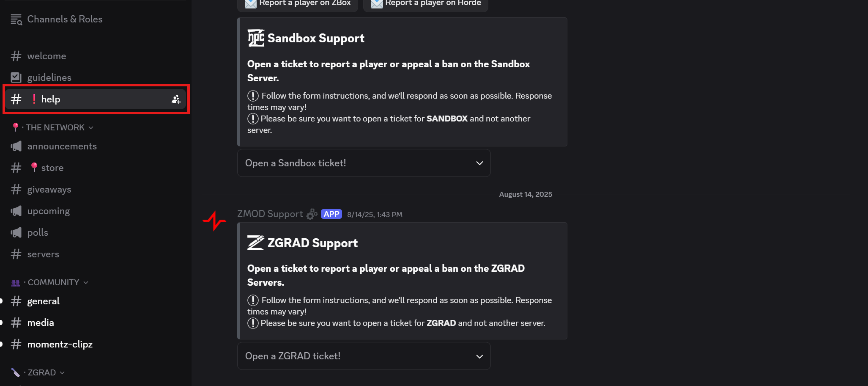Collapse the ZGRAD category
This screenshot has width=868, height=386.
pyautogui.click(x=42, y=372)
